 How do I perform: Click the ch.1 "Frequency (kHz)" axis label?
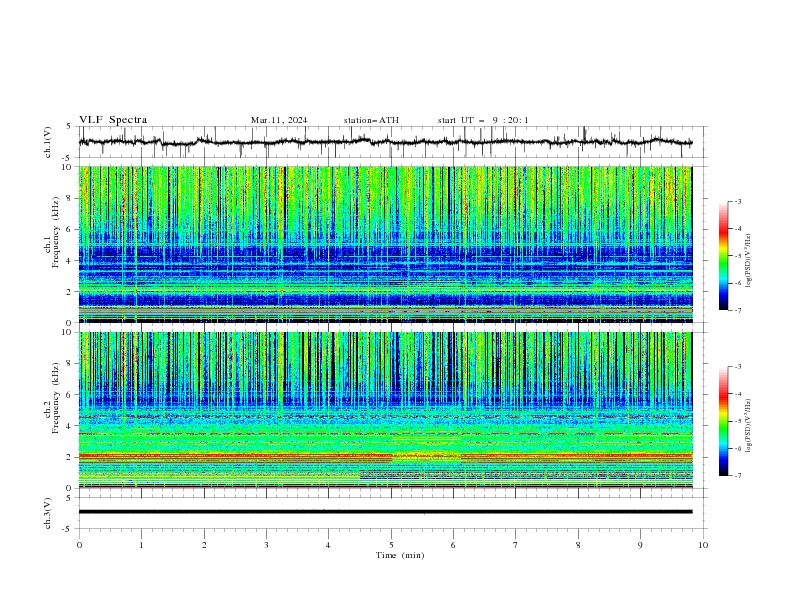[56, 232]
